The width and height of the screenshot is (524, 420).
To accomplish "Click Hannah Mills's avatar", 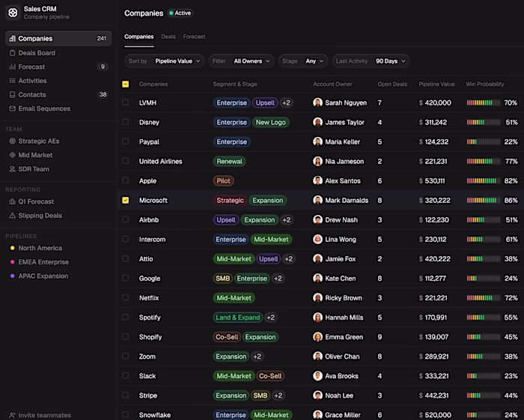I will [317, 317].
